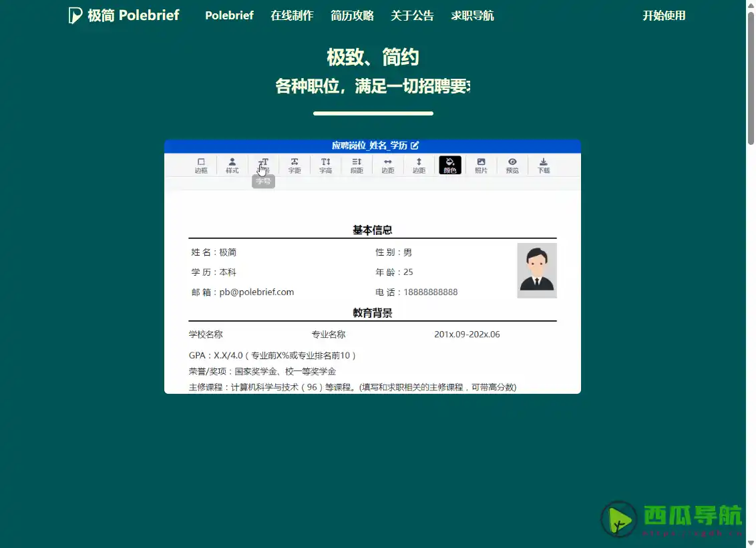Viewport: 756px width, 548px height.
Task: Navigate to 求职导航 link
Action: point(472,15)
